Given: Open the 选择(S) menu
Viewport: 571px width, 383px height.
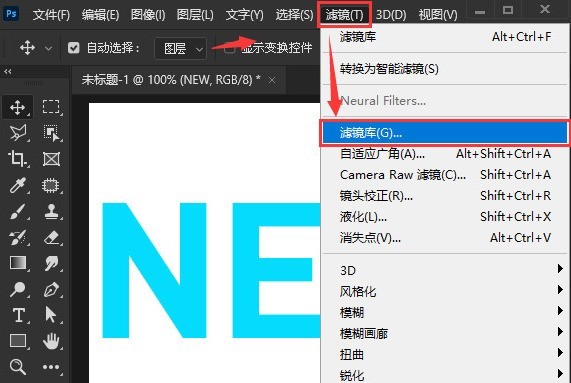Looking at the screenshot, I should click(294, 15).
